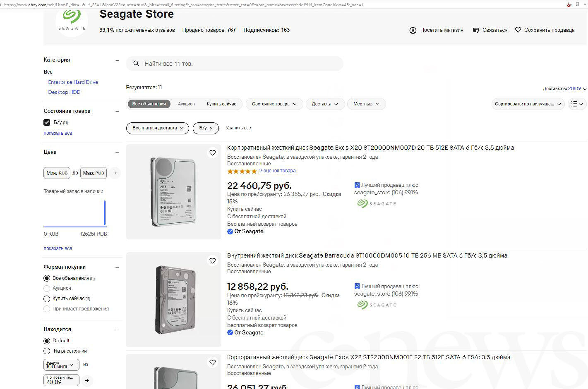Remove the free shipping filter chip X
Viewport: 588px width, 389px height.
(181, 128)
